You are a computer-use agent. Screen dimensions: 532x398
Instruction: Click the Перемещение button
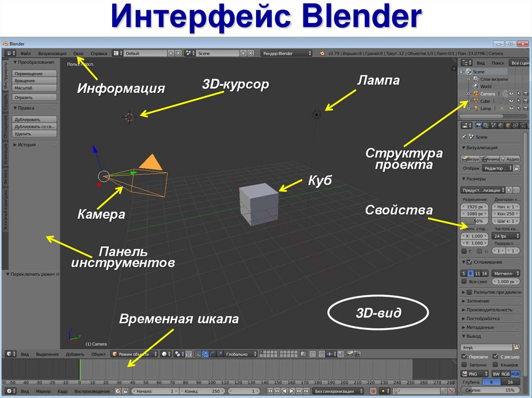pos(34,74)
